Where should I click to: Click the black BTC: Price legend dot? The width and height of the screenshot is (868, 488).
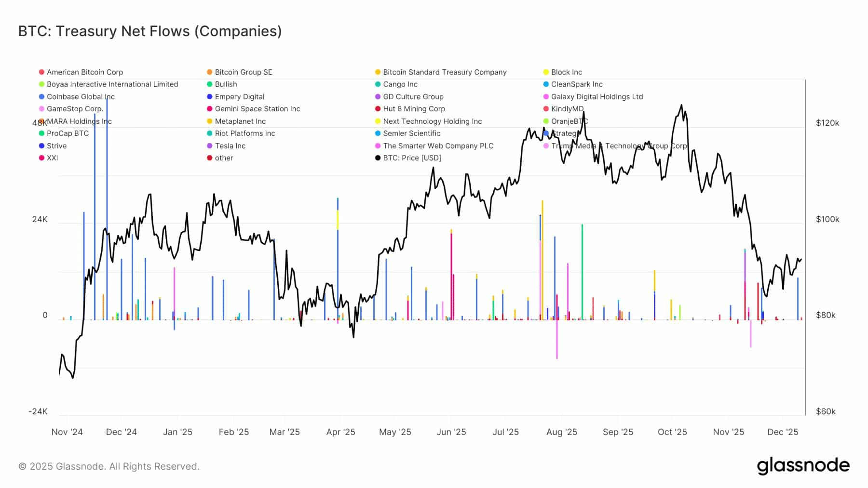pos(378,158)
